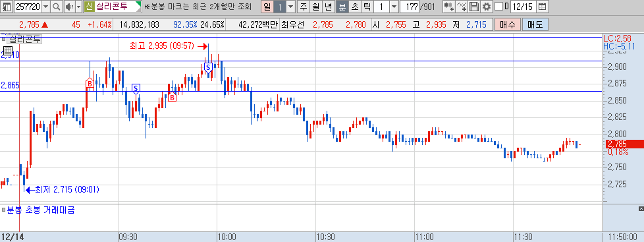Select the 일 (daily) period toggle
The height and width of the screenshot is (242, 644).
(267, 6)
